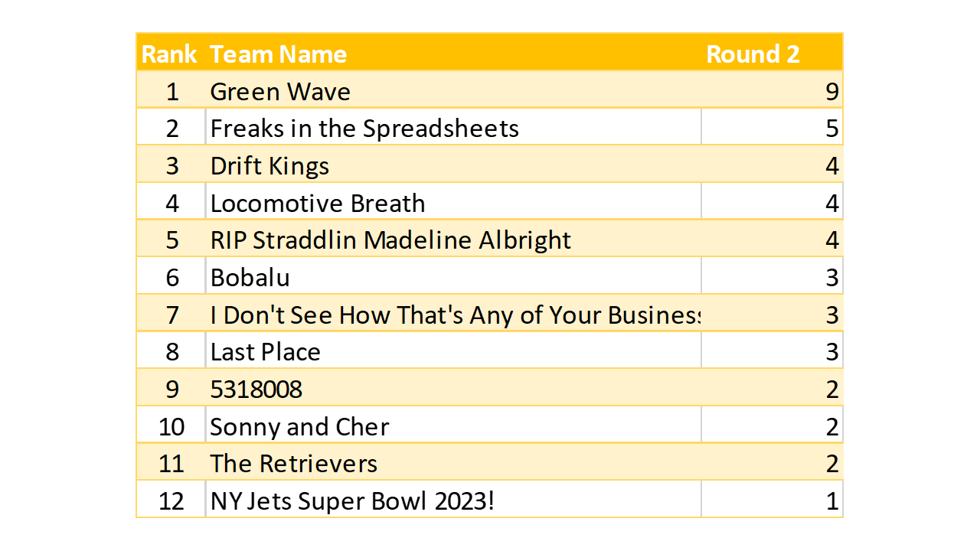Click the Last Place team name

coord(265,352)
